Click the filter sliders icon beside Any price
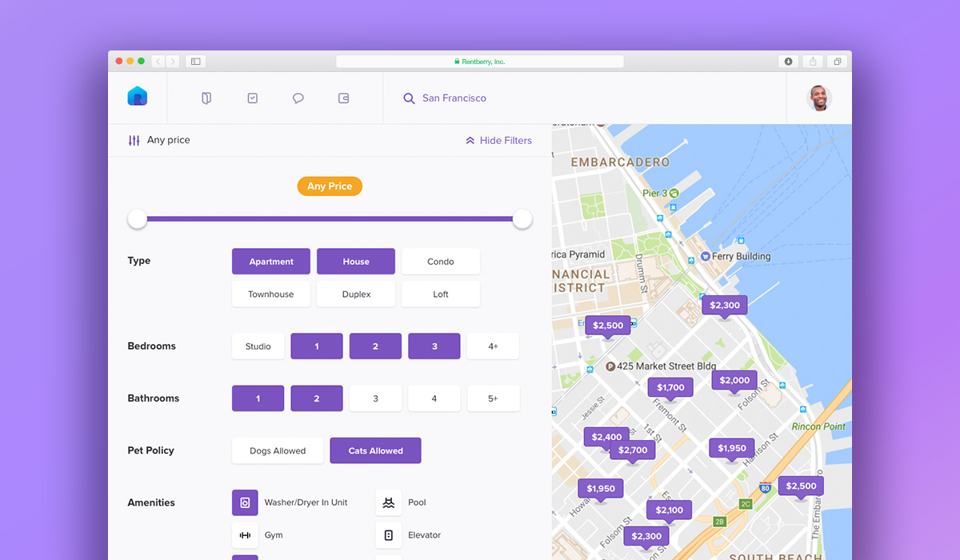960x560 pixels. click(134, 141)
